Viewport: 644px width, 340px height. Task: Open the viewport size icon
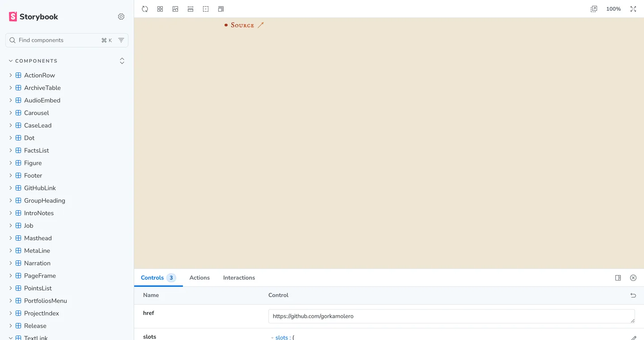[221, 9]
